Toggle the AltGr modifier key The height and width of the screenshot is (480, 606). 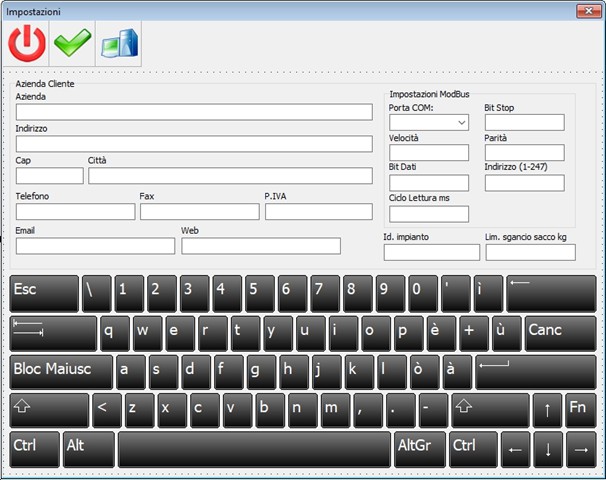click(419, 449)
